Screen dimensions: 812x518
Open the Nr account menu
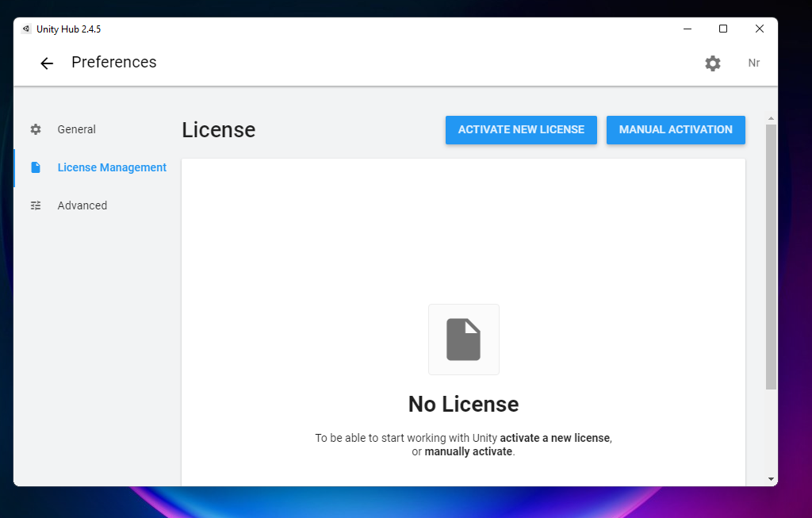(x=753, y=63)
